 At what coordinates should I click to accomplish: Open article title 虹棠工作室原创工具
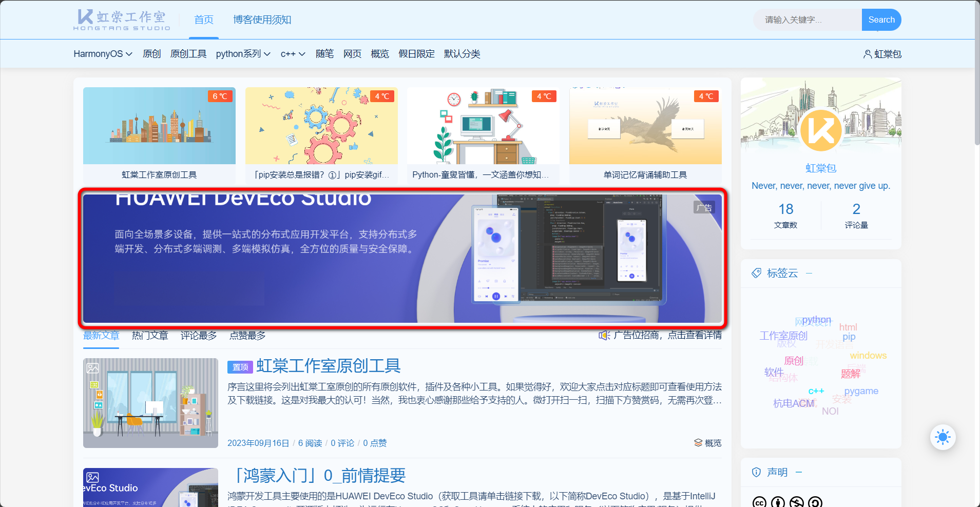click(328, 366)
